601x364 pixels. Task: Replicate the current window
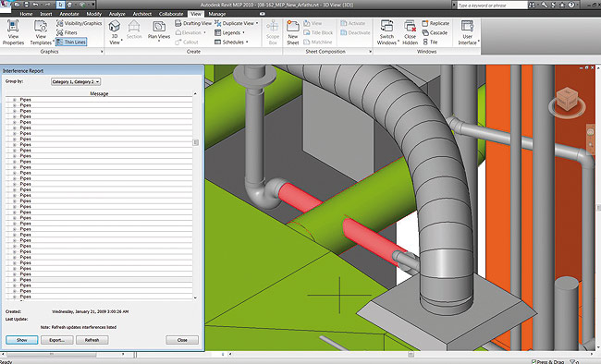(435, 23)
